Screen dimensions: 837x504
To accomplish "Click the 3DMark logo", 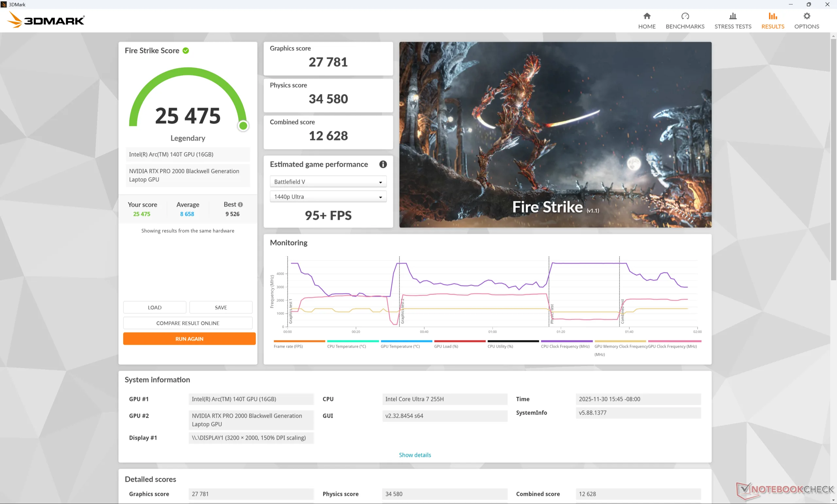I will tap(46, 20).
